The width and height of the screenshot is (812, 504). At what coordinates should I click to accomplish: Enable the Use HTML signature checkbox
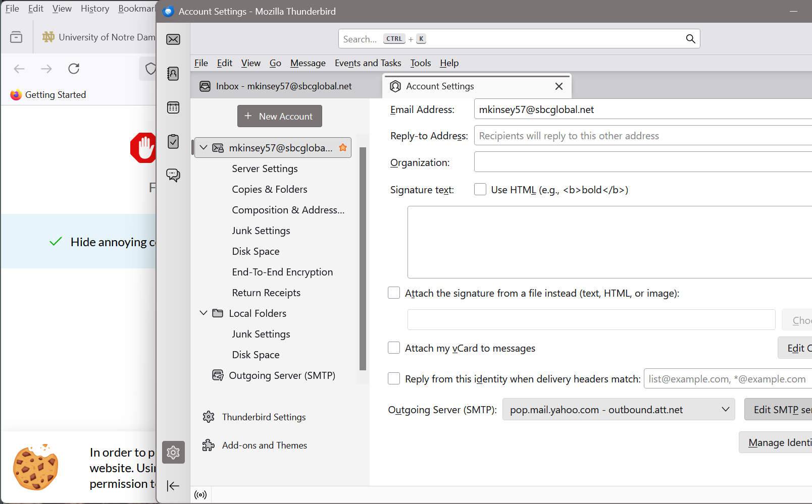(480, 190)
